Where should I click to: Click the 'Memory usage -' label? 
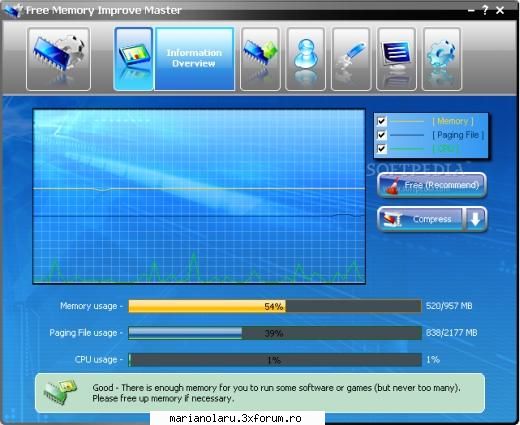[x=92, y=306]
